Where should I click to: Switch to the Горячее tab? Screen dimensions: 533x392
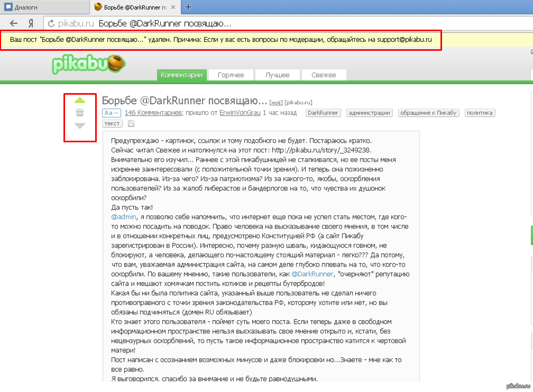tap(231, 75)
